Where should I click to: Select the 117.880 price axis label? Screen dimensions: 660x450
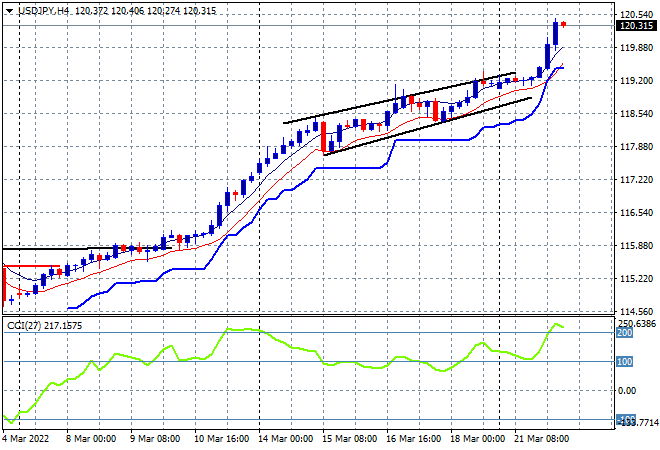[x=636, y=146]
